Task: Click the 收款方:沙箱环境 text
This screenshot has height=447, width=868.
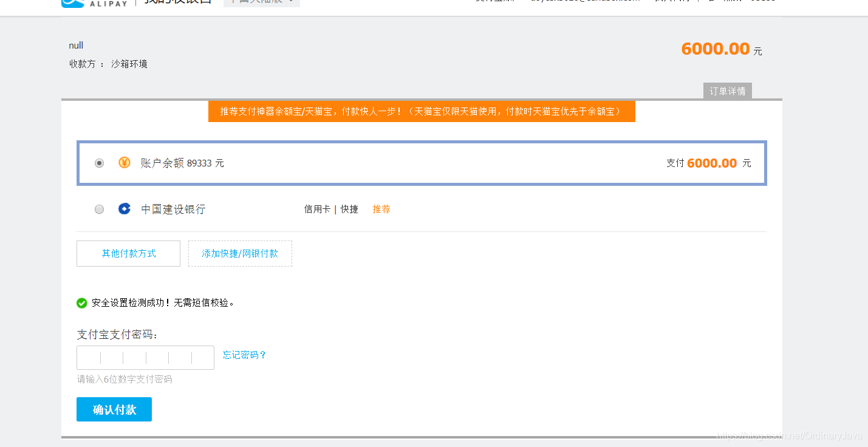Action: coord(108,64)
